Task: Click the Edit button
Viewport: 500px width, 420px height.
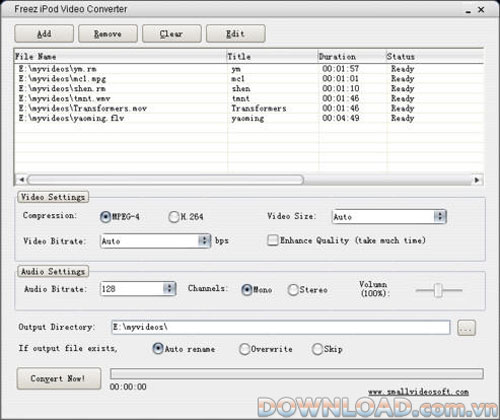Action: pos(236,34)
